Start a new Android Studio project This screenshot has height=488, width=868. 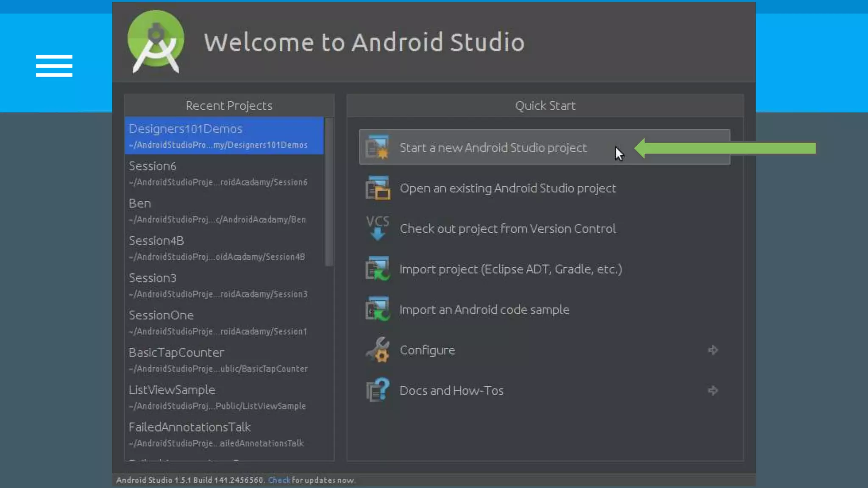[545, 147]
